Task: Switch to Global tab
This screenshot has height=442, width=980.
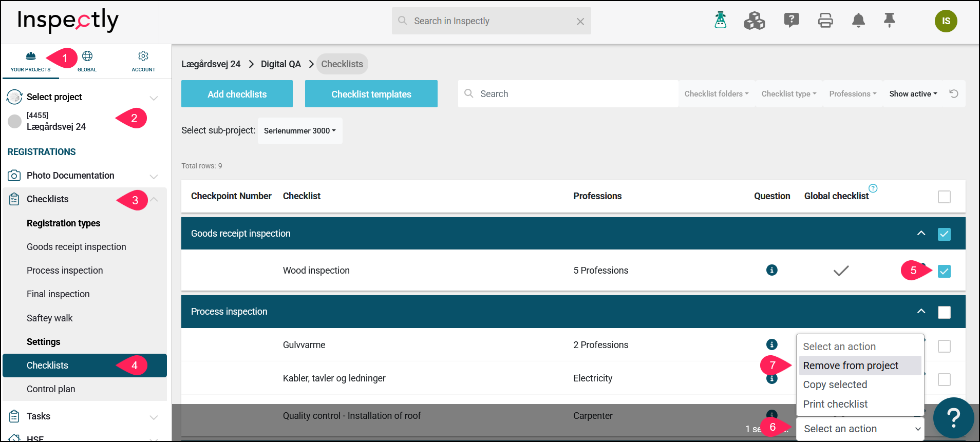Action: [87, 62]
